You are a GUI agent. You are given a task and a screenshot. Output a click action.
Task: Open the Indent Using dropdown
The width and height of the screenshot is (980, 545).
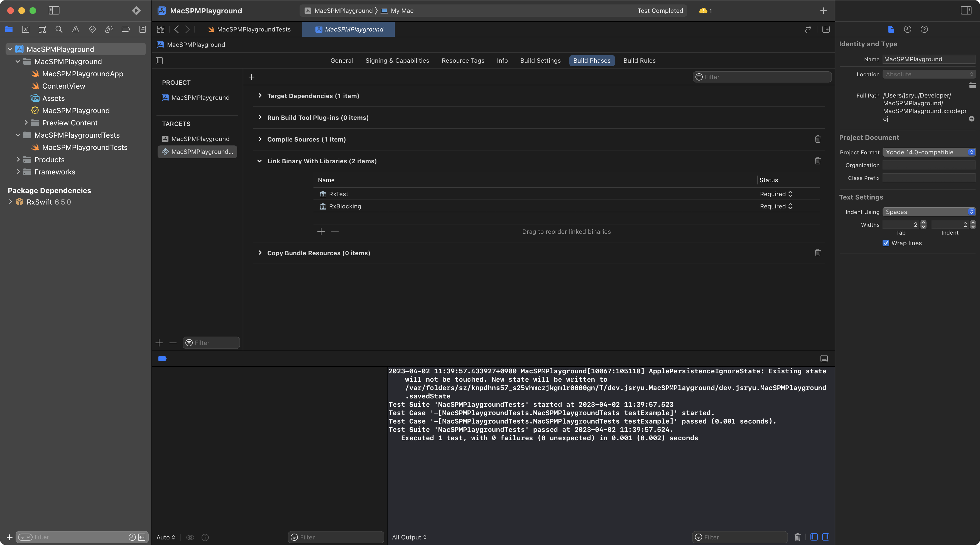(929, 212)
